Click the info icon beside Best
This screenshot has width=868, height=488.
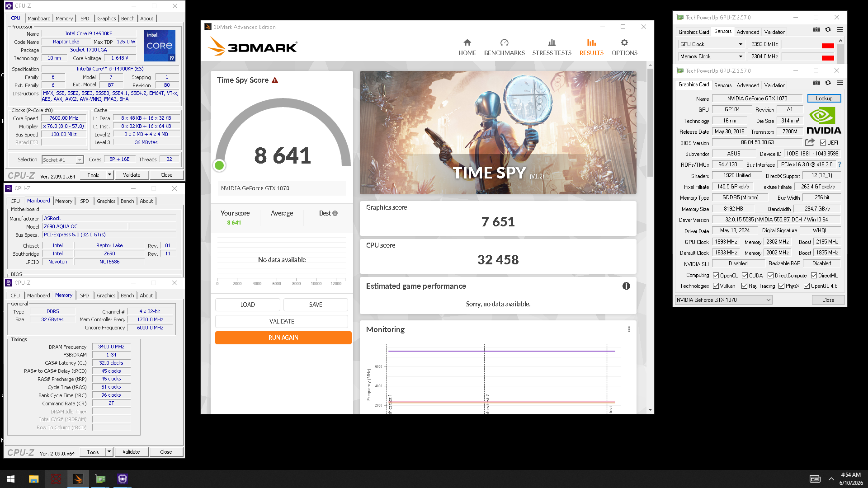(335, 213)
